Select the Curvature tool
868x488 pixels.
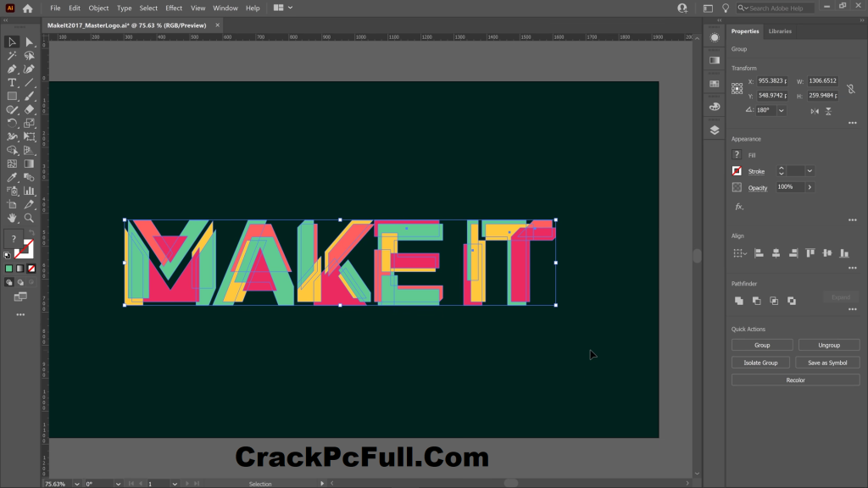(x=30, y=69)
